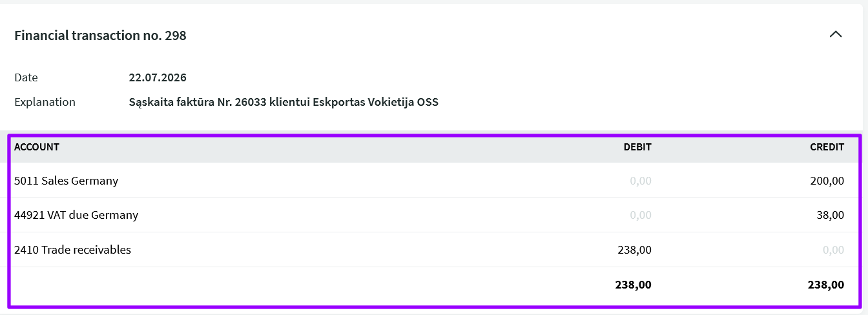Select the 5011 Sales Germany account row
Screen dimensions: 868x315
434,180
